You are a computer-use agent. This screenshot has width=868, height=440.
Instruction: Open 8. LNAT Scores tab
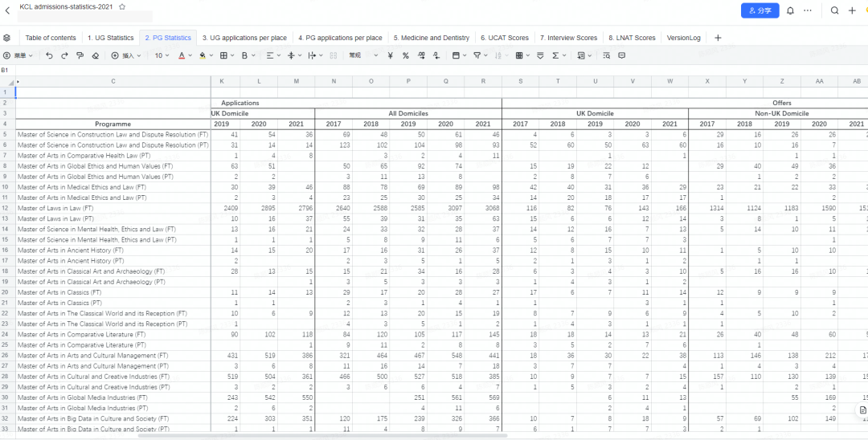click(632, 38)
